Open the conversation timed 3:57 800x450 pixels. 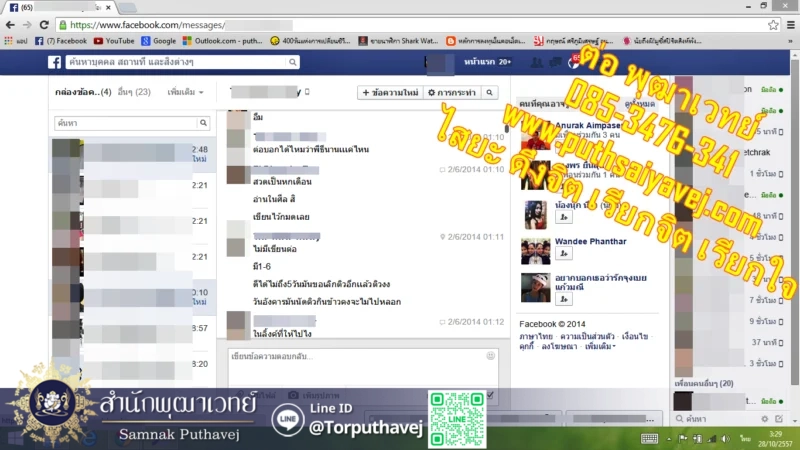coord(133,333)
